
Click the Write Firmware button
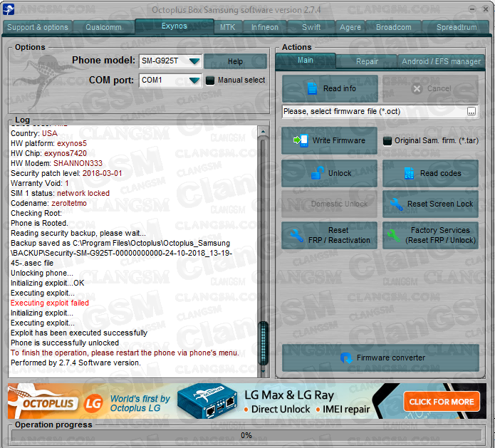point(329,140)
